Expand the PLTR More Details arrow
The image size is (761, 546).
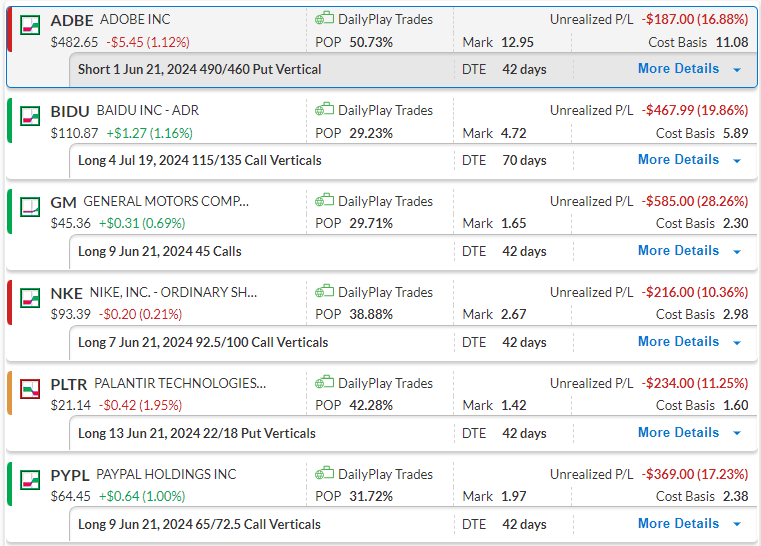(737, 433)
